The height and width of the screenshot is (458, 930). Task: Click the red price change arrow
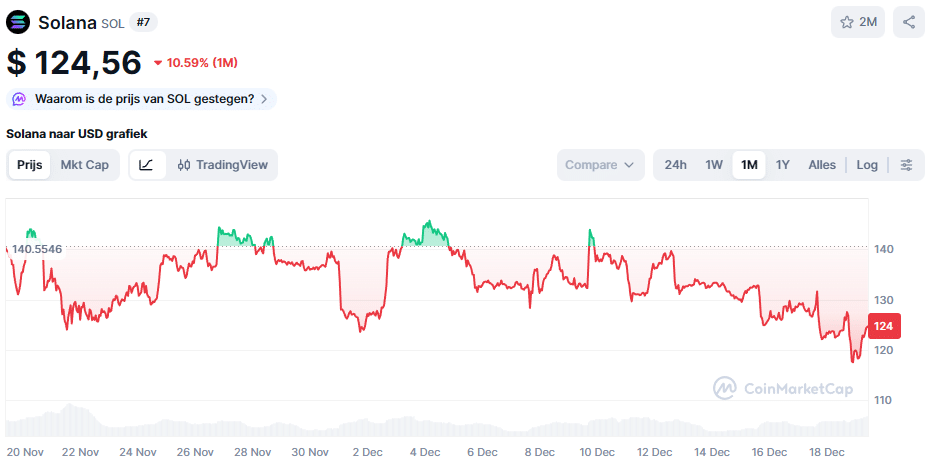158,63
